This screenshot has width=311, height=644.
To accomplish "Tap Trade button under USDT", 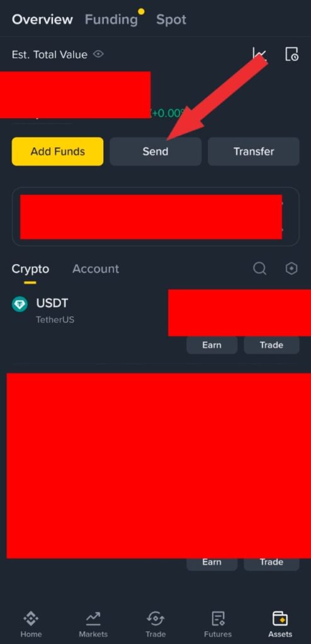I will pos(271,345).
